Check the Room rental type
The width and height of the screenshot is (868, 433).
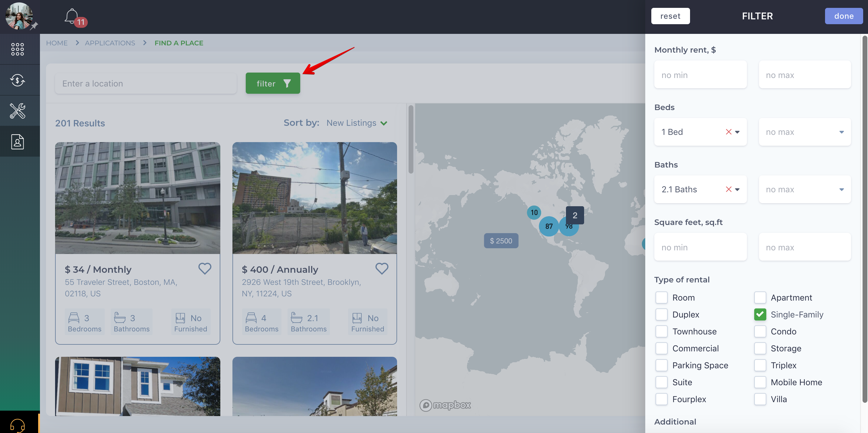click(x=662, y=298)
